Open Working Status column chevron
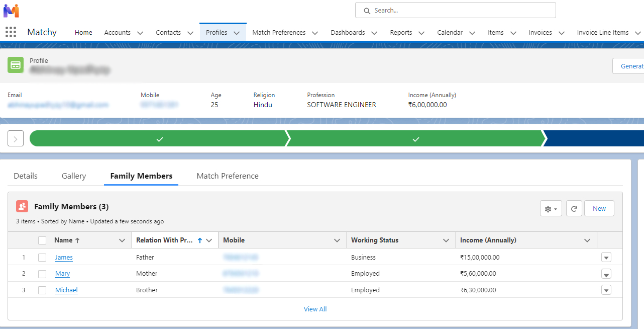 pos(446,240)
